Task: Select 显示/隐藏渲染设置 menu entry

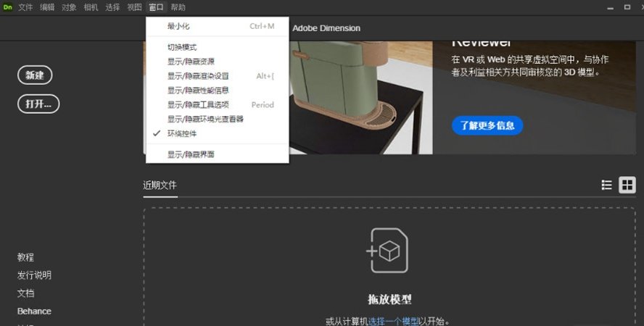Action: tap(218, 76)
